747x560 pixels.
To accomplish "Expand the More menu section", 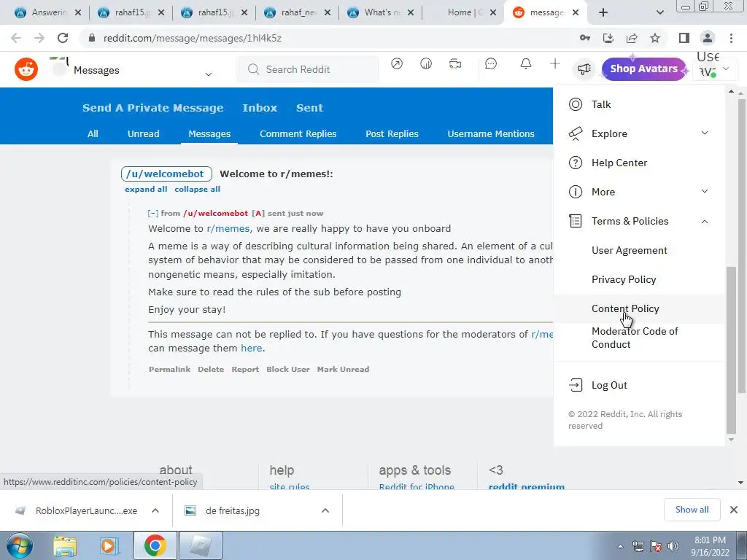I will 638,192.
